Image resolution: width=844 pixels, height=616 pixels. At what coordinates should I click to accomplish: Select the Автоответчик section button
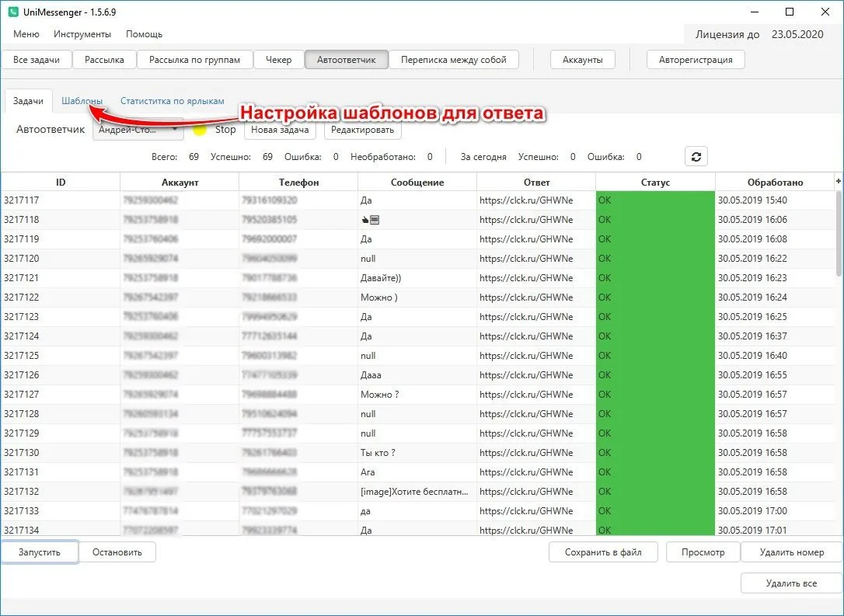tap(347, 60)
